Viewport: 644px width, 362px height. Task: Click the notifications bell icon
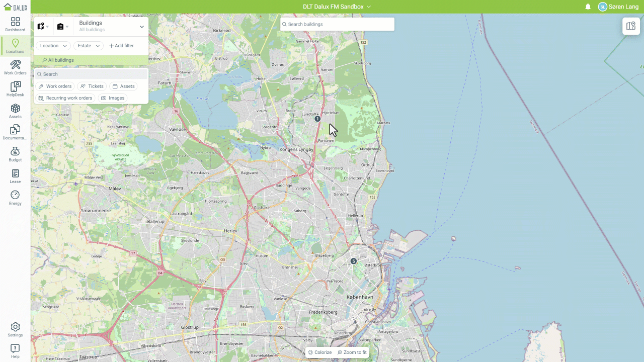pos(588,7)
